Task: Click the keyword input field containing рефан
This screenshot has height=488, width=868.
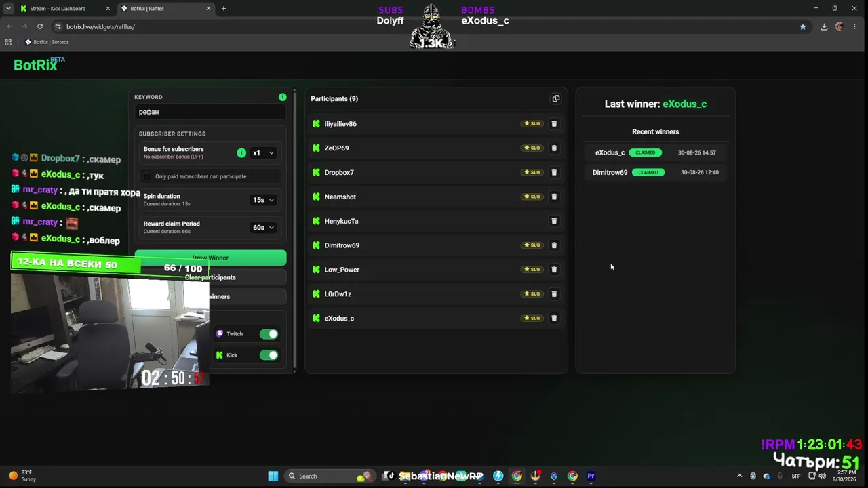Action: [x=210, y=113]
